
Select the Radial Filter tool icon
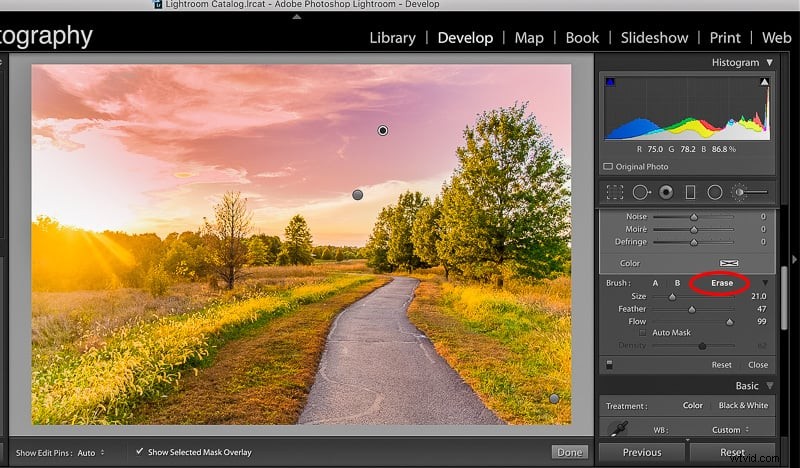tap(715, 192)
